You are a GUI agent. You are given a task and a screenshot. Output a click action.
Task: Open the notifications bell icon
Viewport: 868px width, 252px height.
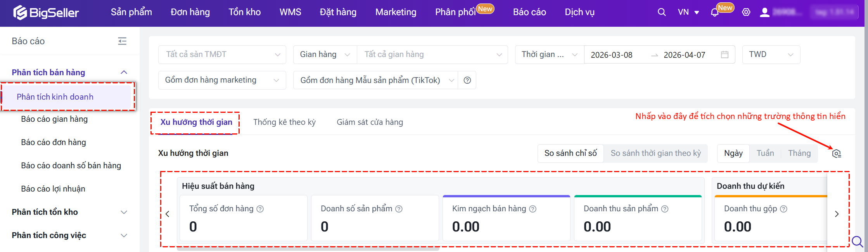click(714, 13)
